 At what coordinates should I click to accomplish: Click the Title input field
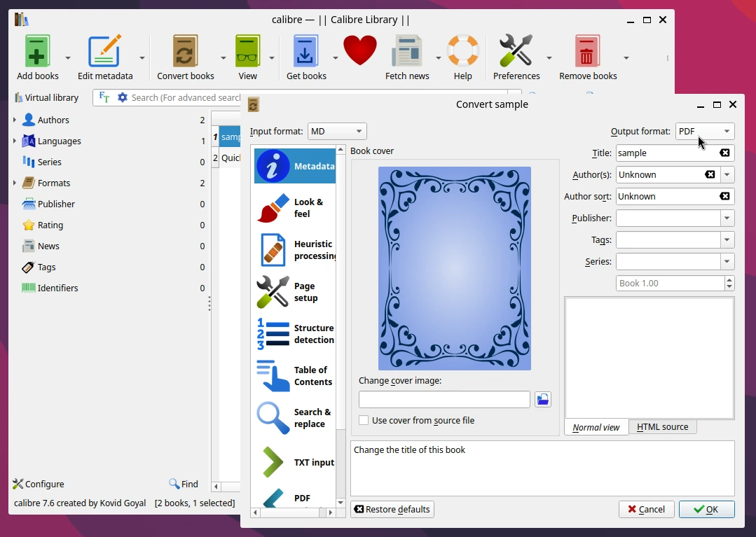(x=666, y=153)
